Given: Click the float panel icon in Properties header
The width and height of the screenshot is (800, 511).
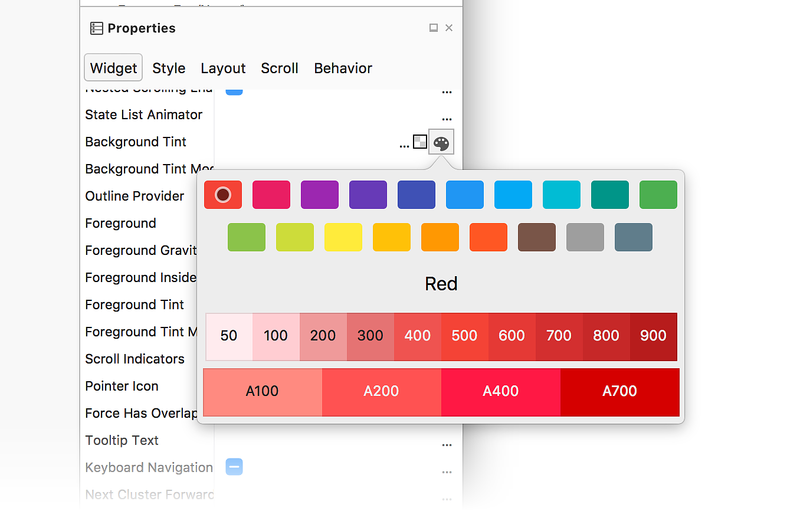Looking at the screenshot, I should click(x=434, y=28).
